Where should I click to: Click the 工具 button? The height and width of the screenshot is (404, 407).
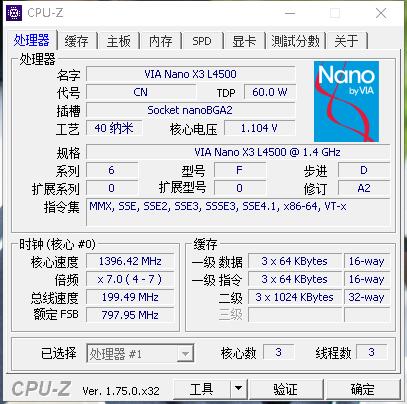(202, 389)
